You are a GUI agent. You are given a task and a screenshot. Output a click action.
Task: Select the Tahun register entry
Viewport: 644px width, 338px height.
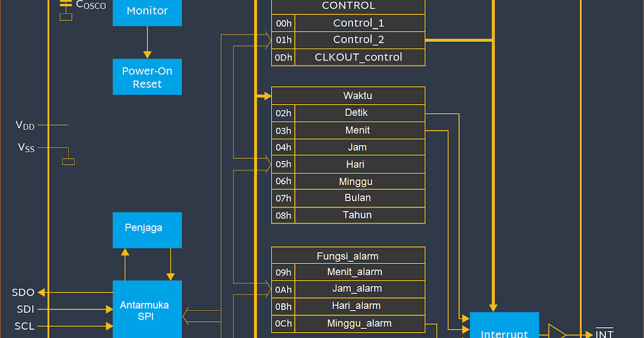(x=358, y=215)
